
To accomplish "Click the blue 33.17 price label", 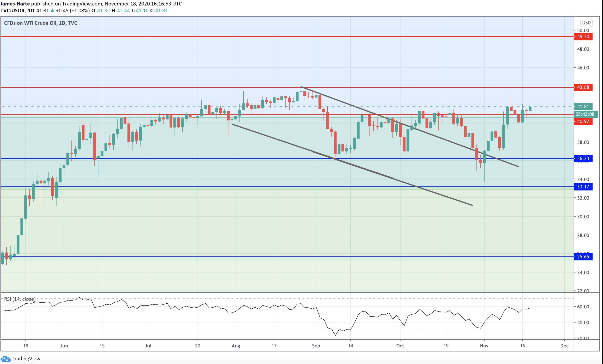I will tap(583, 187).
